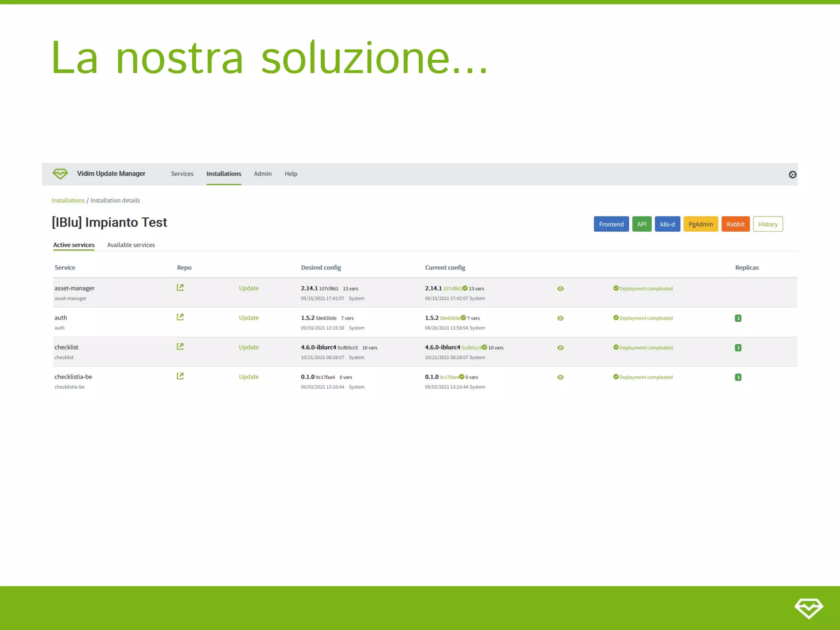The image size is (840, 630).
Task: Open the History button
Action: pos(768,224)
